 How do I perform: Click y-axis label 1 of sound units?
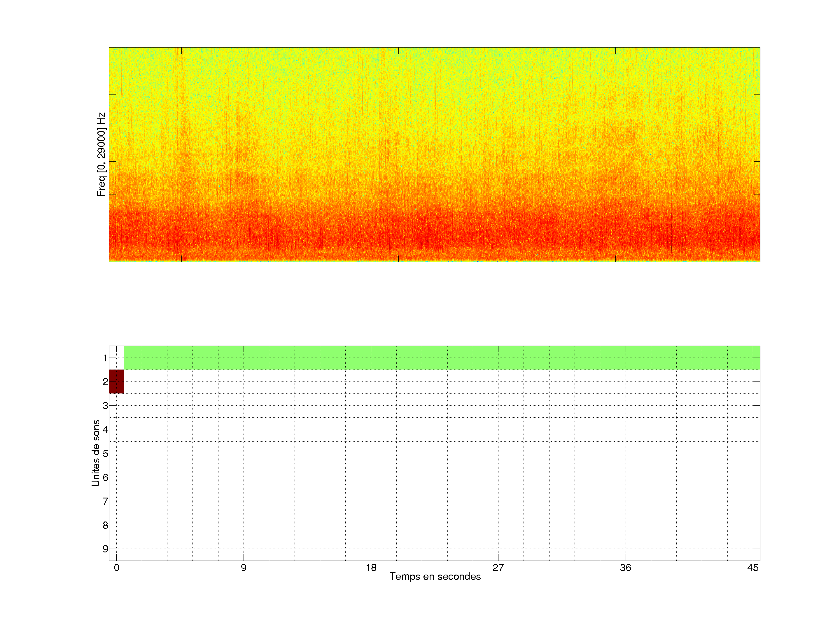pyautogui.click(x=105, y=358)
